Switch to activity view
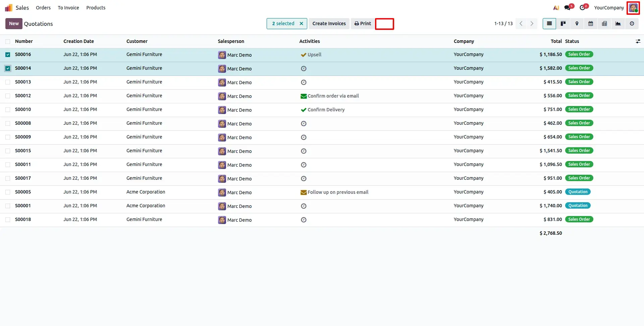Viewport: 644px width, 326px height. point(632,23)
